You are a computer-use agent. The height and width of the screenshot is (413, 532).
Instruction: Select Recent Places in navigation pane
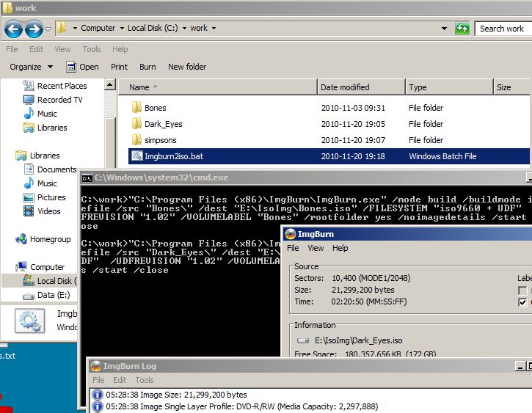click(x=62, y=86)
